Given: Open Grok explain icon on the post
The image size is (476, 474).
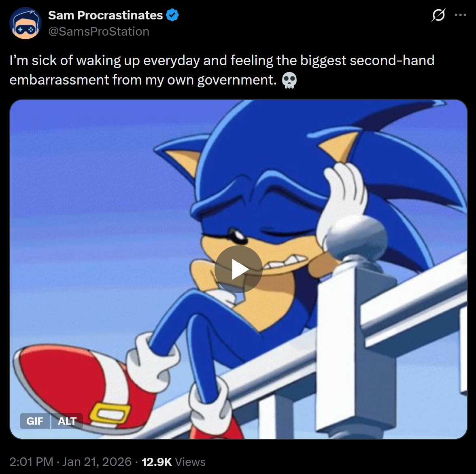Looking at the screenshot, I should click(x=438, y=15).
